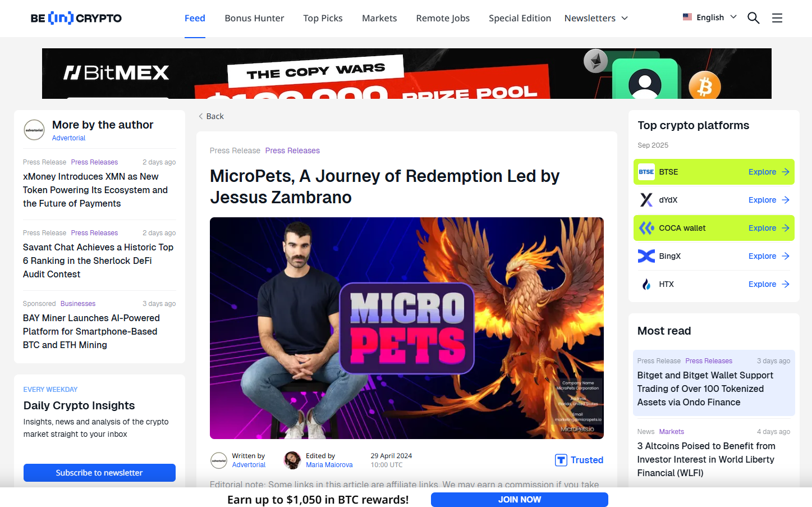The width and height of the screenshot is (812, 507).
Task: Open the English language selector
Action: 709,17
